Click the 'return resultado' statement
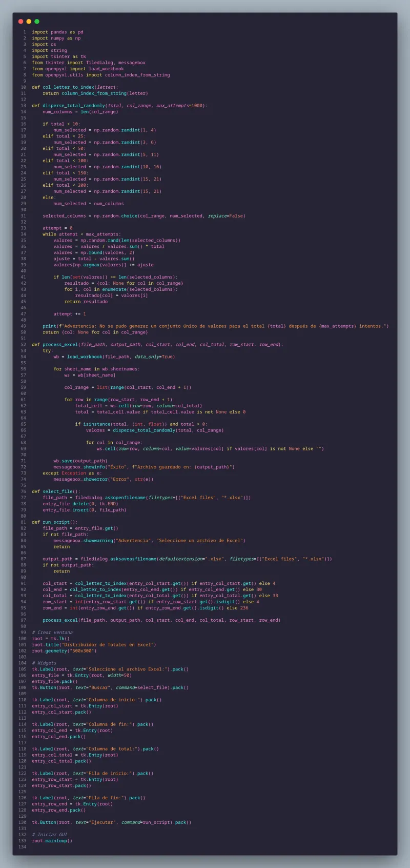The width and height of the screenshot is (410, 868). (86, 302)
